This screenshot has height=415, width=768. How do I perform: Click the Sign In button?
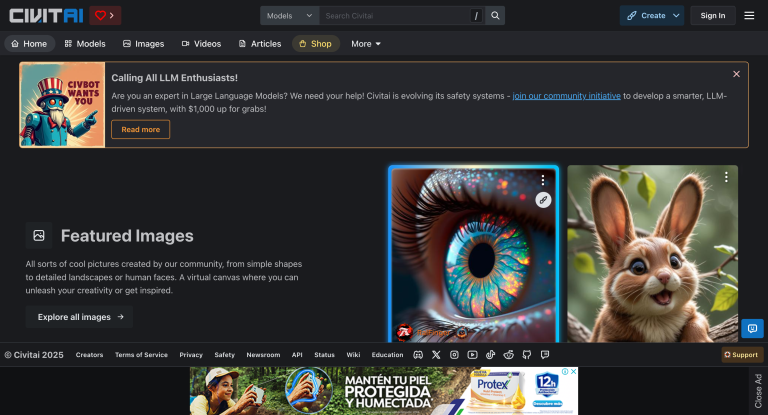[x=713, y=16]
